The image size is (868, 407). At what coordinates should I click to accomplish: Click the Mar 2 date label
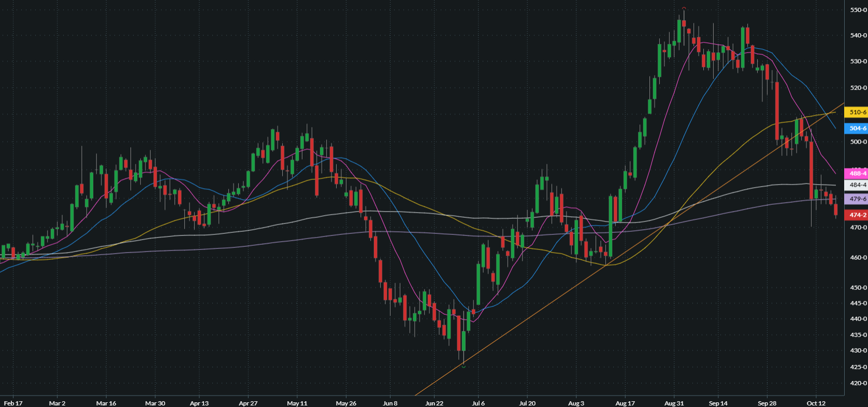pos(57,403)
